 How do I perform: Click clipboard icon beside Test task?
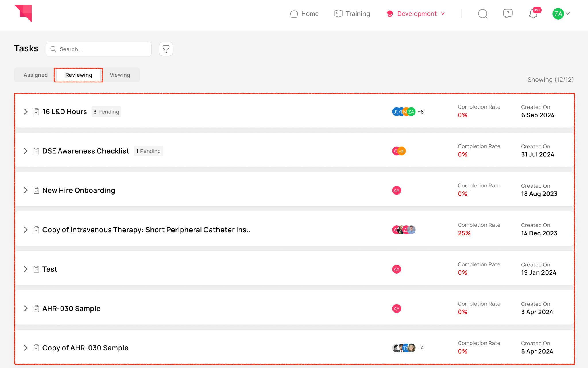click(x=36, y=269)
